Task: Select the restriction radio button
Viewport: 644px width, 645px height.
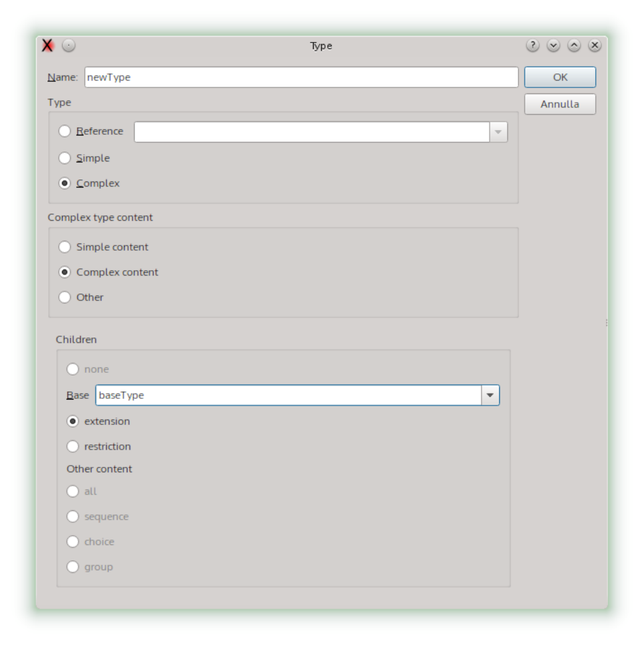Action: tap(73, 446)
